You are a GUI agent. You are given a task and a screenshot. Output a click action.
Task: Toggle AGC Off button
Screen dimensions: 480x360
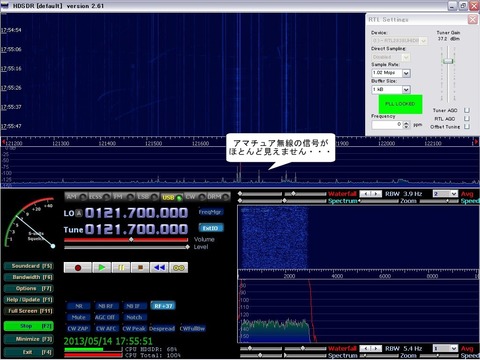[x=106, y=317]
